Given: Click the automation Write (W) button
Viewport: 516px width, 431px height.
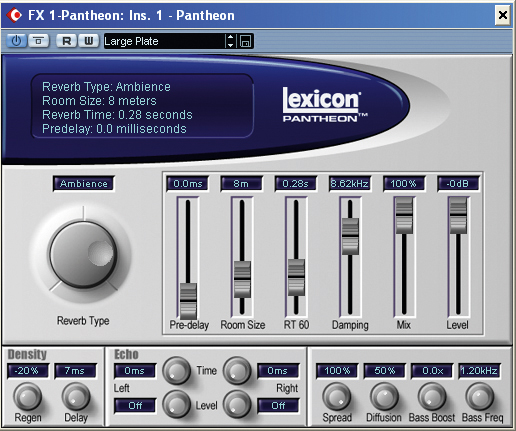Looking at the screenshot, I should coord(88,41).
